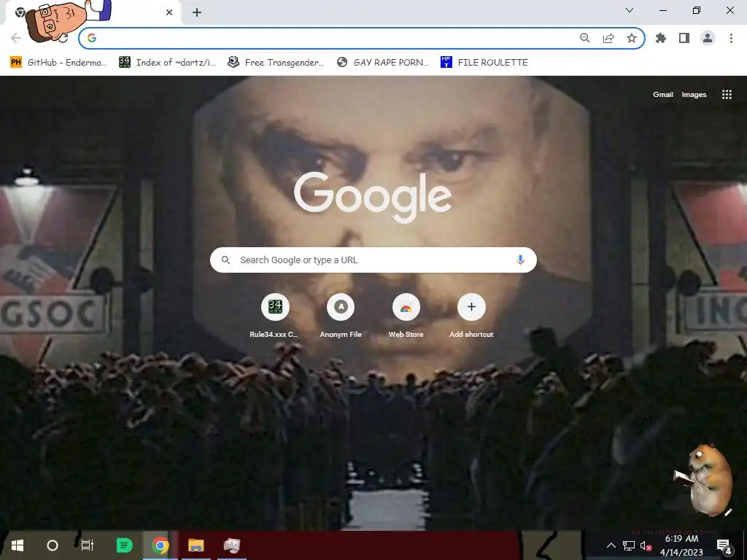Open the Google apps grid
Image resolution: width=747 pixels, height=560 pixels.
(x=727, y=94)
